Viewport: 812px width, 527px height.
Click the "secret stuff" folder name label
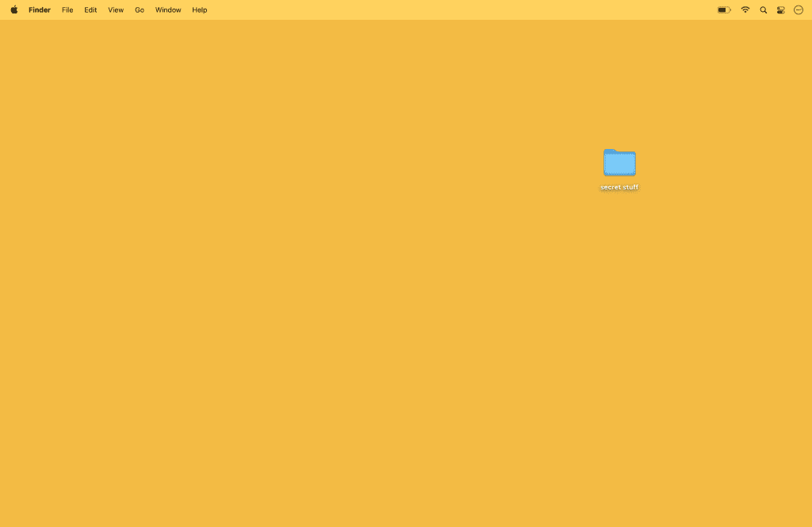pos(619,188)
